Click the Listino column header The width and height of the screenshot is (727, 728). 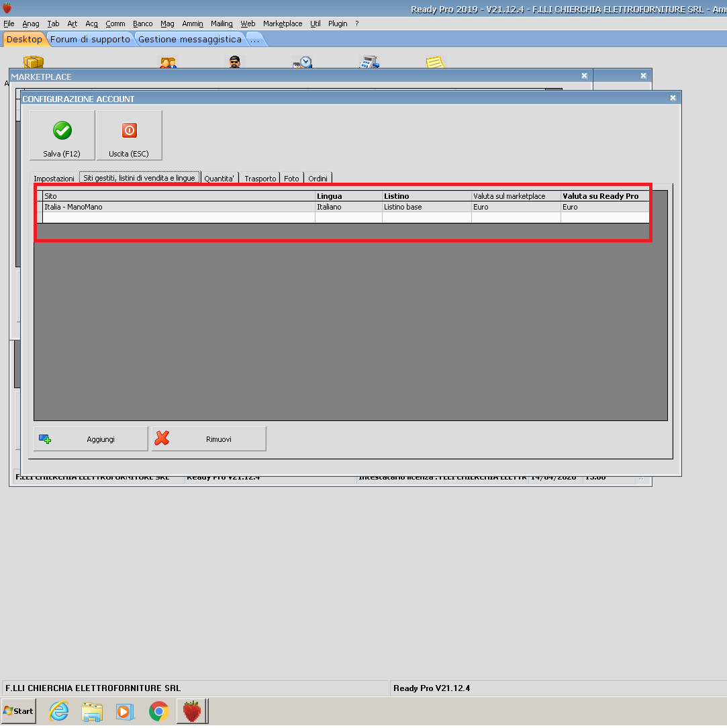(x=426, y=196)
